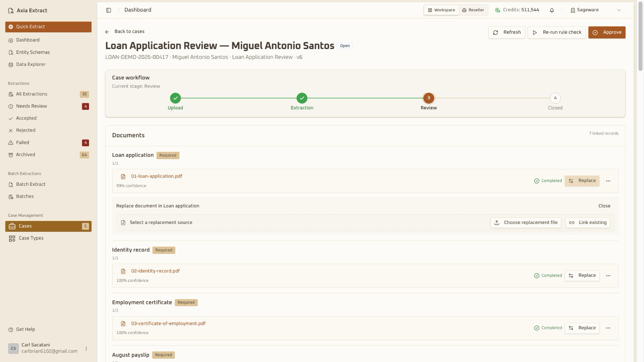Close the replace document panel
Image resolution: width=644 pixels, height=362 pixels.
point(604,206)
